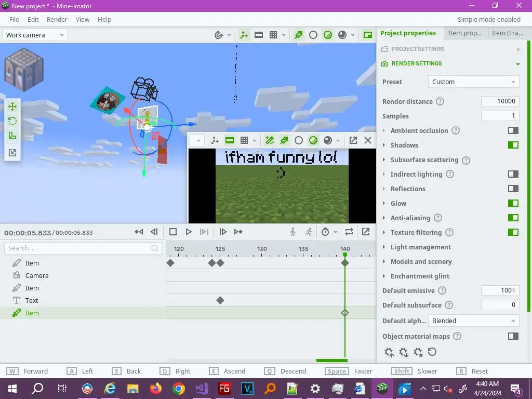Open the Default alpha Blended dropdown
Screen dimensions: 532x399
pos(473,321)
